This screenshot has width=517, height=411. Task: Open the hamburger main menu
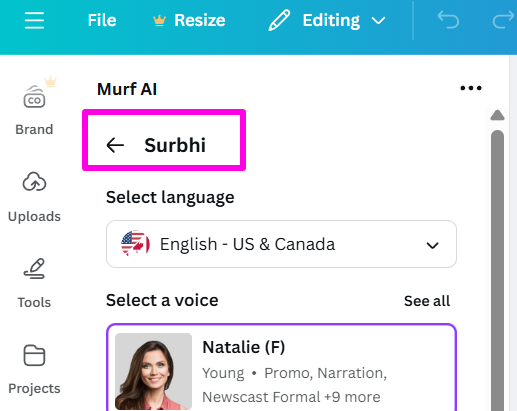coord(34,20)
